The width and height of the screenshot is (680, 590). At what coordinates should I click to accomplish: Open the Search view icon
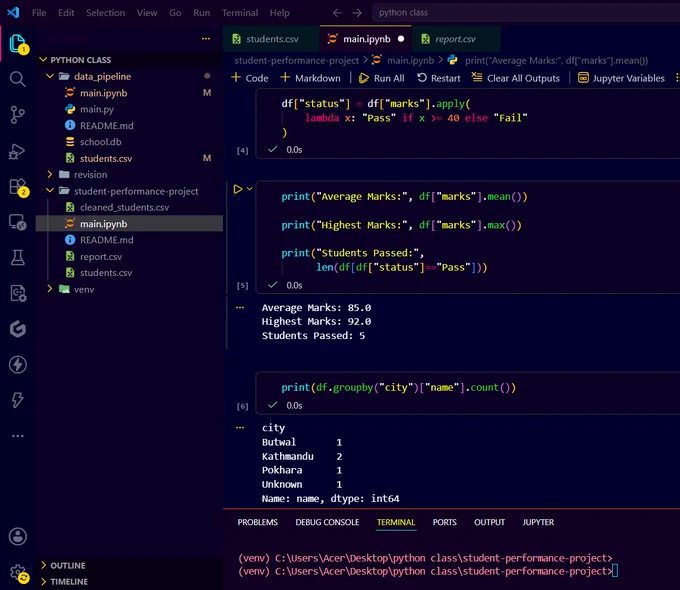point(17,79)
